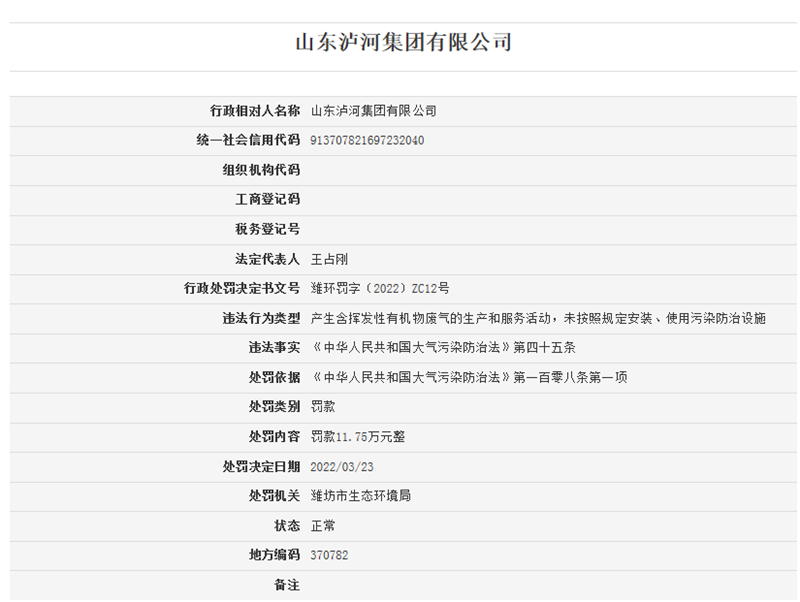Click the label 处罚机关
This screenshot has height=602, width=800.
(274, 496)
